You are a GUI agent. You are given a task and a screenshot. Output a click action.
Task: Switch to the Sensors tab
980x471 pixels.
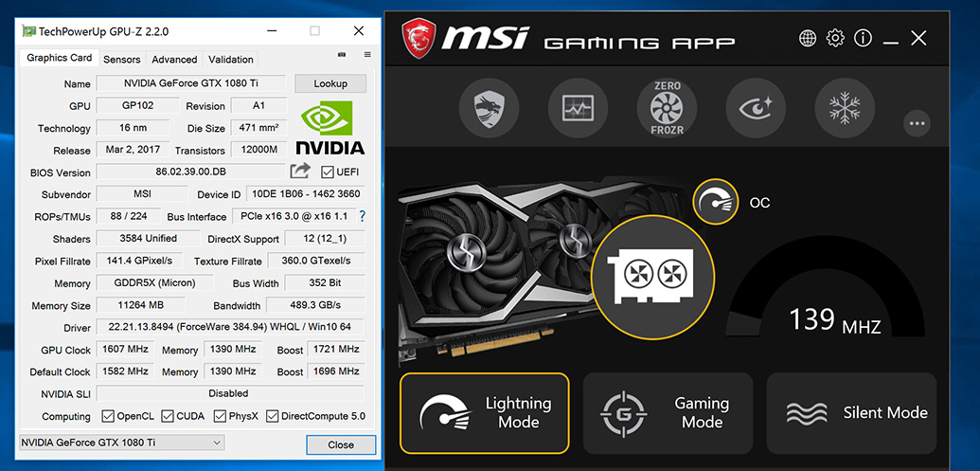(x=122, y=60)
